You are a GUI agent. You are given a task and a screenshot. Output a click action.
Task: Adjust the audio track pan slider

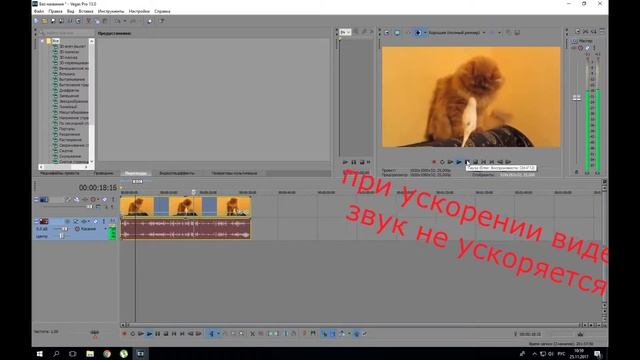click(62, 236)
